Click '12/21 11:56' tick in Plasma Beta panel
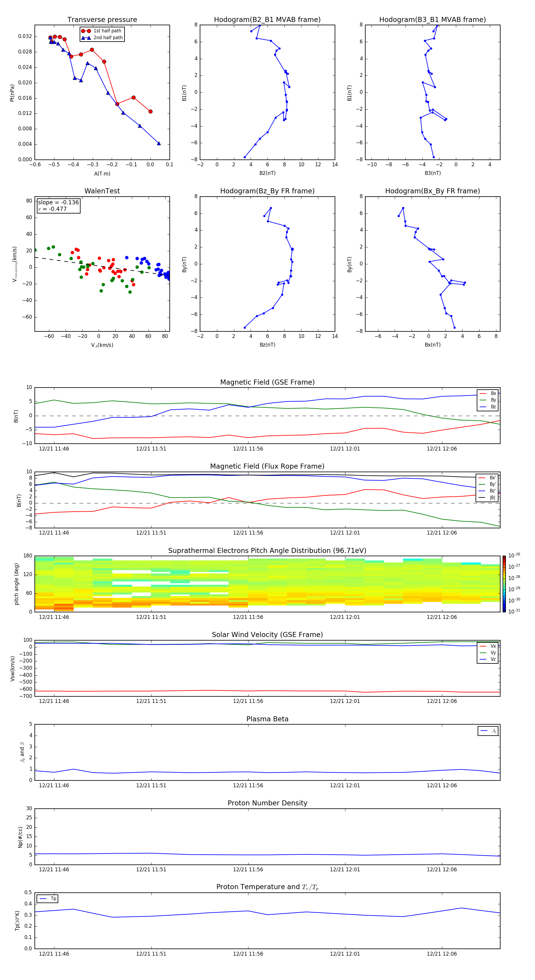The width and height of the screenshot is (535, 980). pos(248,785)
